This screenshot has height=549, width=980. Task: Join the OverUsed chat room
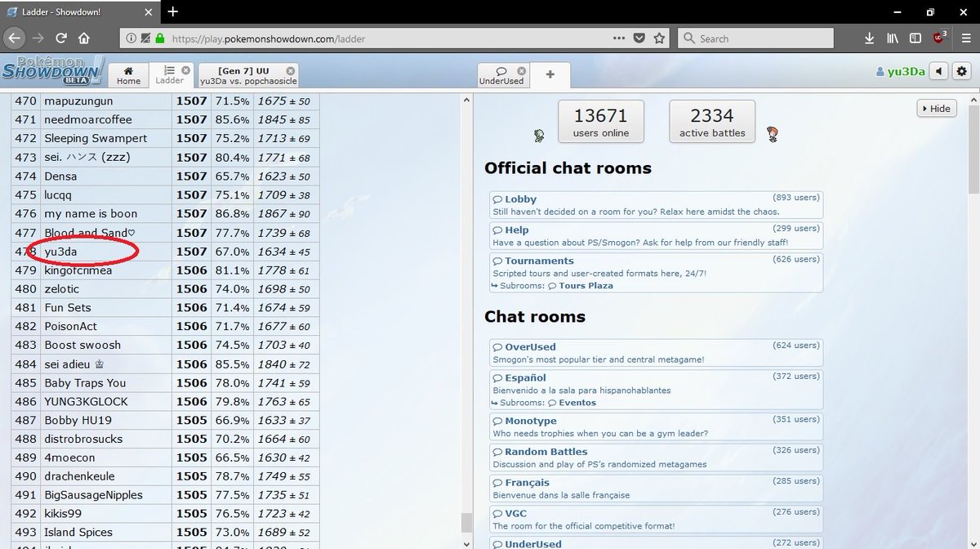pos(657,353)
